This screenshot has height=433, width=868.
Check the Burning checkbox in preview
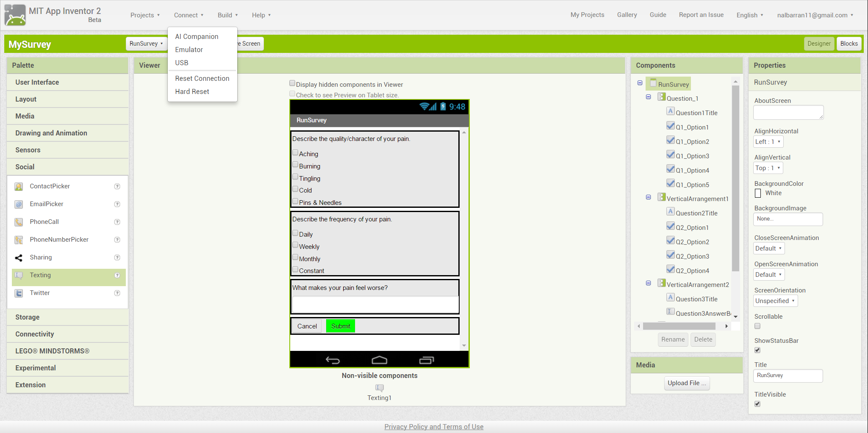coord(295,165)
